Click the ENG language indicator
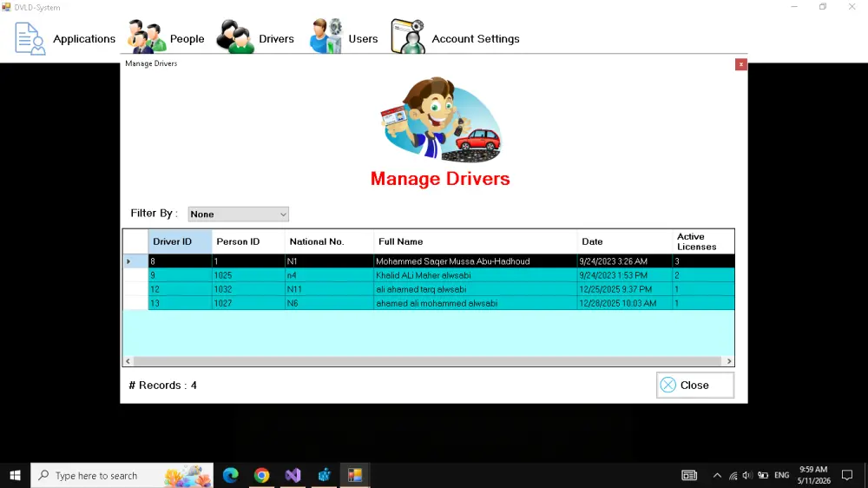Viewport: 868px width, 488px height. (782, 475)
